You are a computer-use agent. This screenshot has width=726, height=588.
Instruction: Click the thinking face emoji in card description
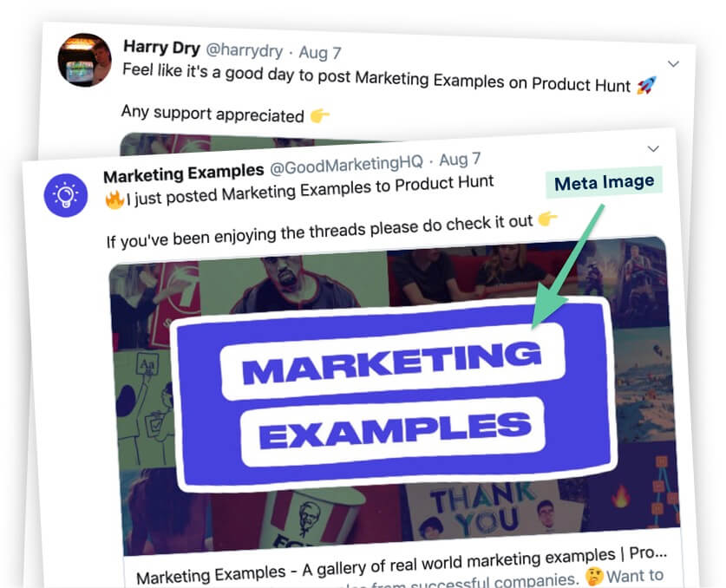[x=594, y=577]
